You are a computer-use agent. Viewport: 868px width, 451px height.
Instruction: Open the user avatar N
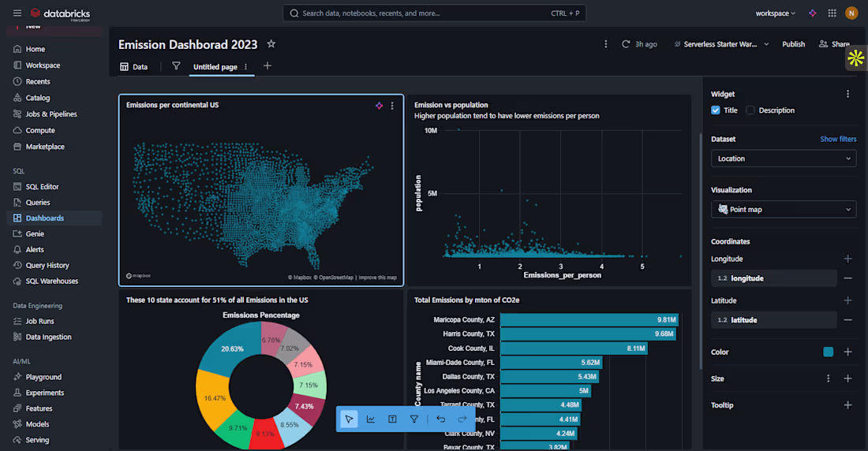click(x=851, y=13)
